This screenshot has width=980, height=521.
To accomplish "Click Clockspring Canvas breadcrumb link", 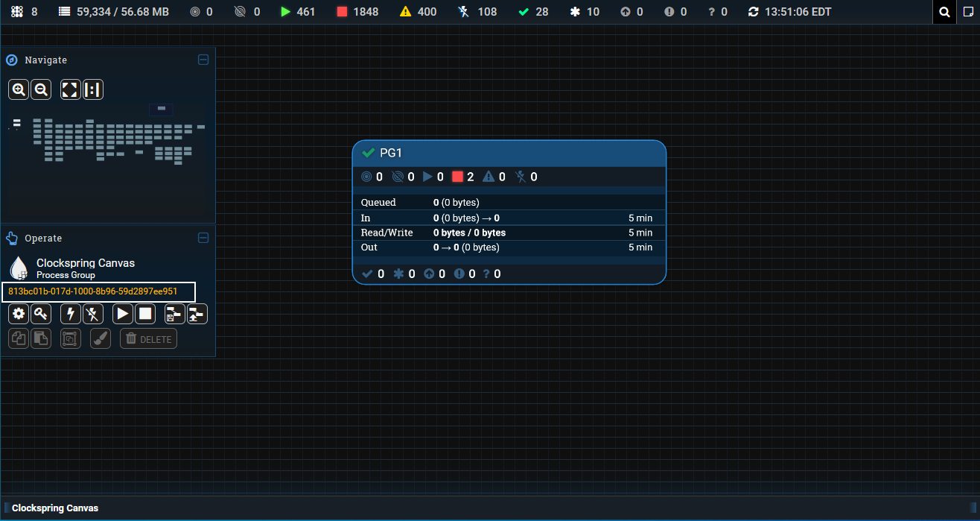I will coord(55,508).
